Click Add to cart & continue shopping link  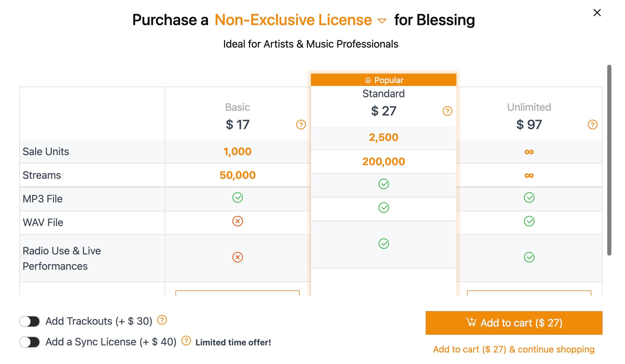coord(514,350)
